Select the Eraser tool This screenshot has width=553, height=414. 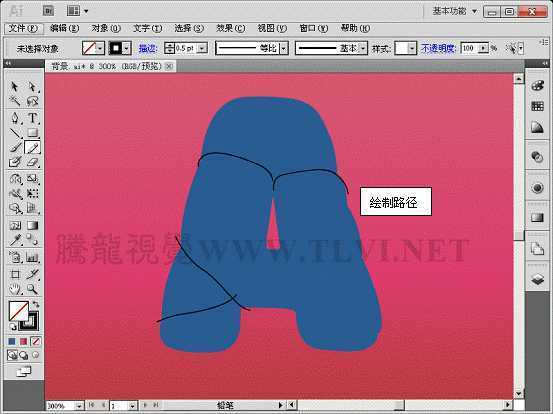coord(32,162)
